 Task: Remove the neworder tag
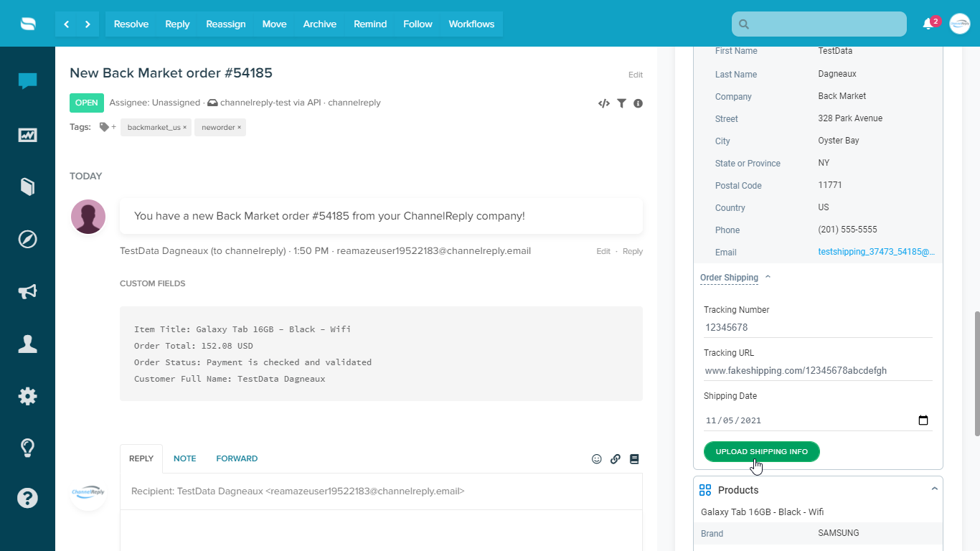click(x=239, y=128)
